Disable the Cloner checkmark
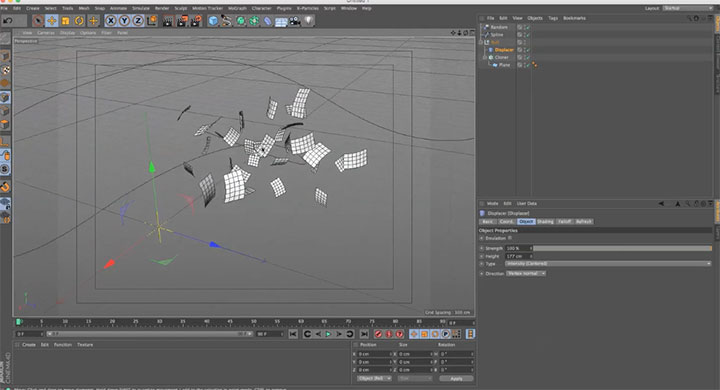Viewport: 720px width, 390px height. [528, 57]
